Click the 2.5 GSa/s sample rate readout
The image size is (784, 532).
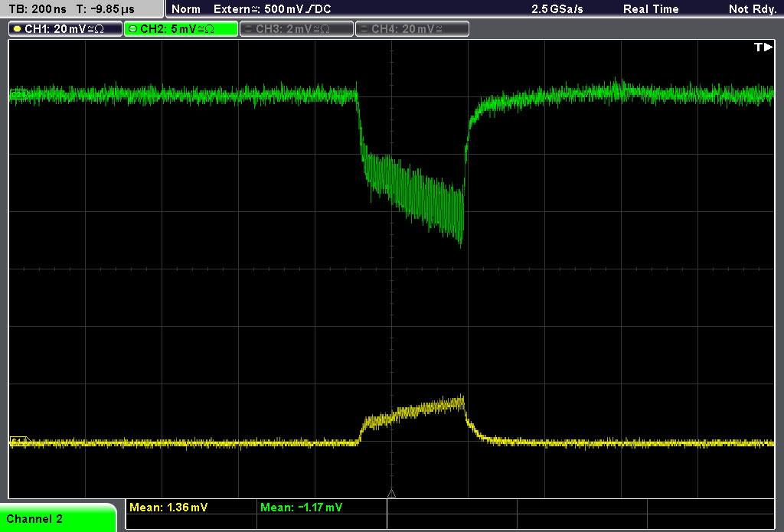click(557, 9)
